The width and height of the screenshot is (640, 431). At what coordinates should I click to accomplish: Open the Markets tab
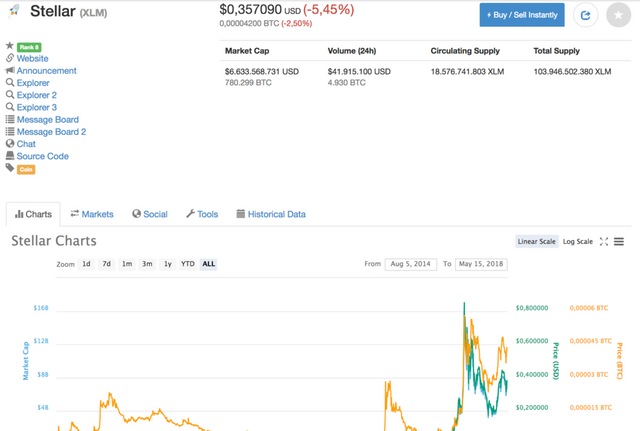pos(92,214)
